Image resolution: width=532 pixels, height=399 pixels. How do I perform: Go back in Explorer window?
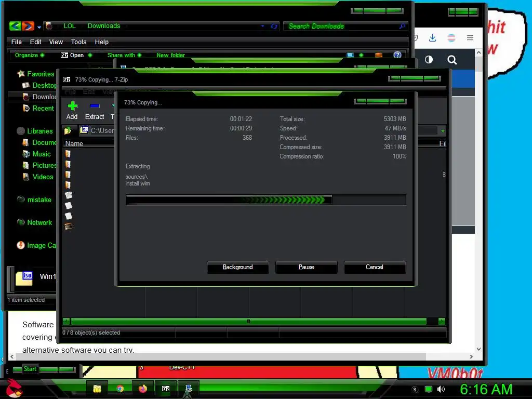(15, 26)
